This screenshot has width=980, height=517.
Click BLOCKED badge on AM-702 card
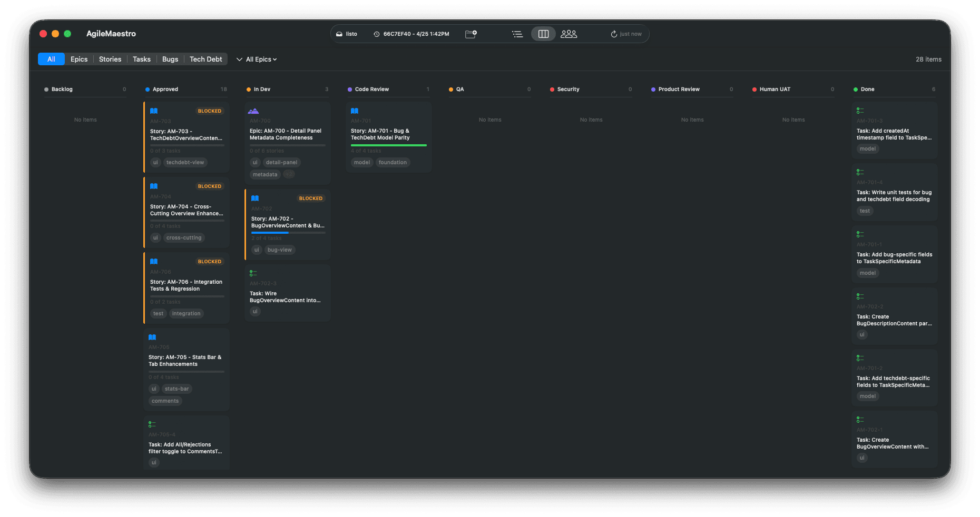click(311, 198)
